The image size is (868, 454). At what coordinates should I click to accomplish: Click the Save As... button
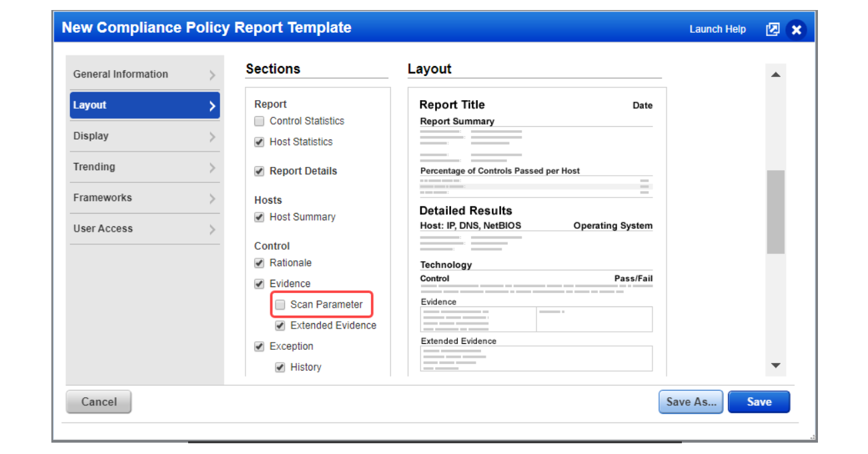[691, 401]
